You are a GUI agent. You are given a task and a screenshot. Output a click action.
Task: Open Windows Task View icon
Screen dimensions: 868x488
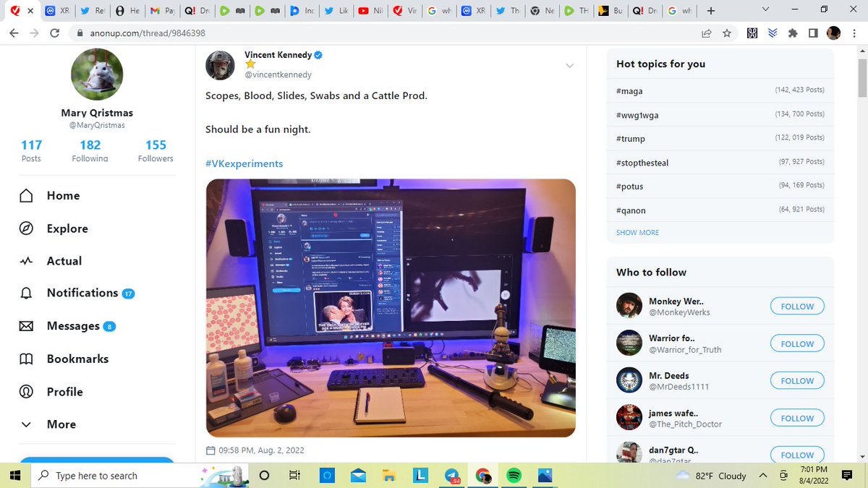(294, 475)
